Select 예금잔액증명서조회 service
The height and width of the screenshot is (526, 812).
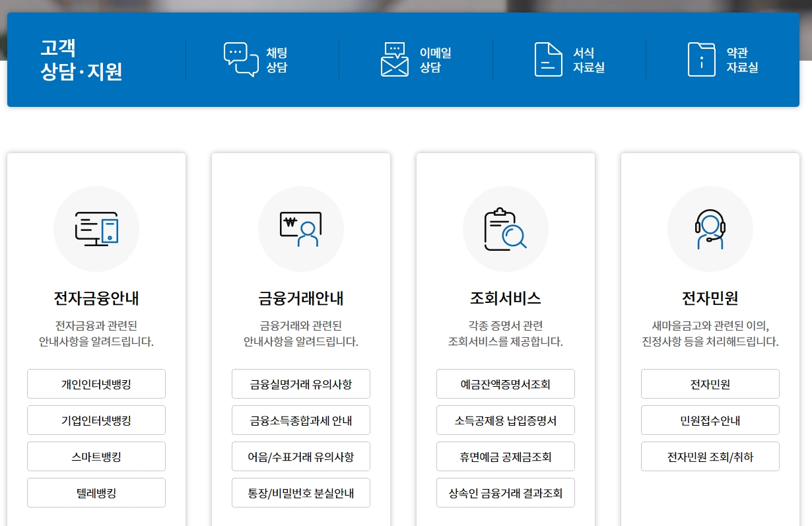pos(505,383)
